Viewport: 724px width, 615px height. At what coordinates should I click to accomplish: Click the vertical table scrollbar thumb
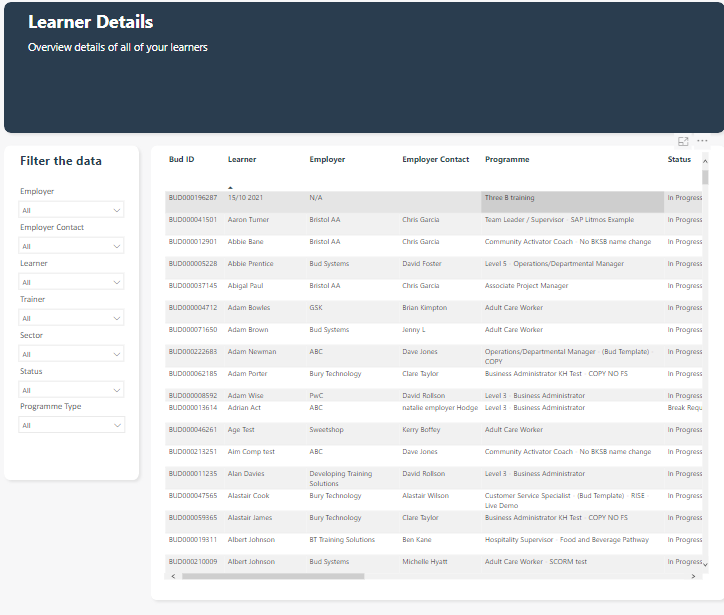pyautogui.click(x=705, y=177)
